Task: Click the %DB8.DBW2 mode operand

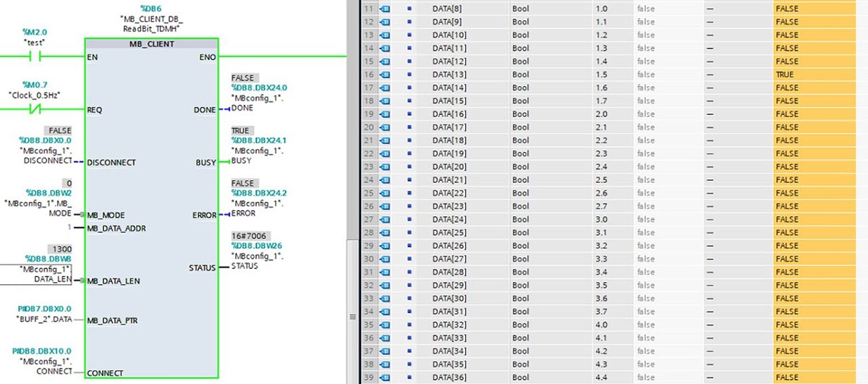Action: [50, 193]
